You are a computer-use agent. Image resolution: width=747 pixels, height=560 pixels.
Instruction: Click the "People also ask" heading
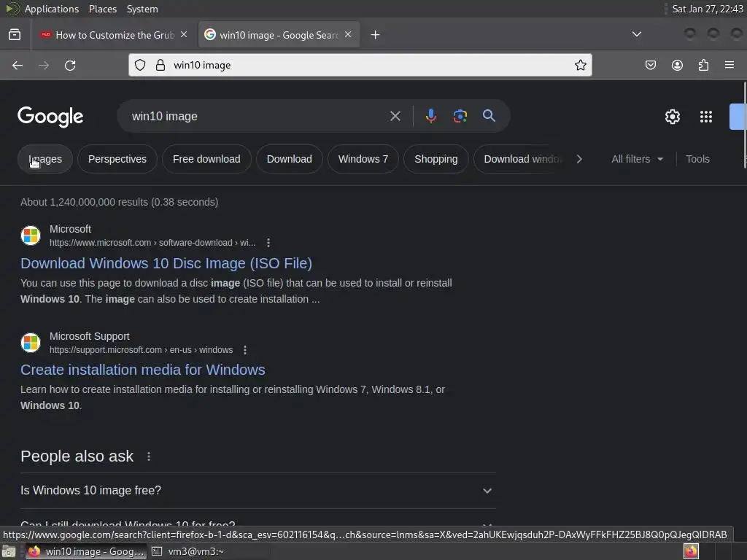(77, 456)
